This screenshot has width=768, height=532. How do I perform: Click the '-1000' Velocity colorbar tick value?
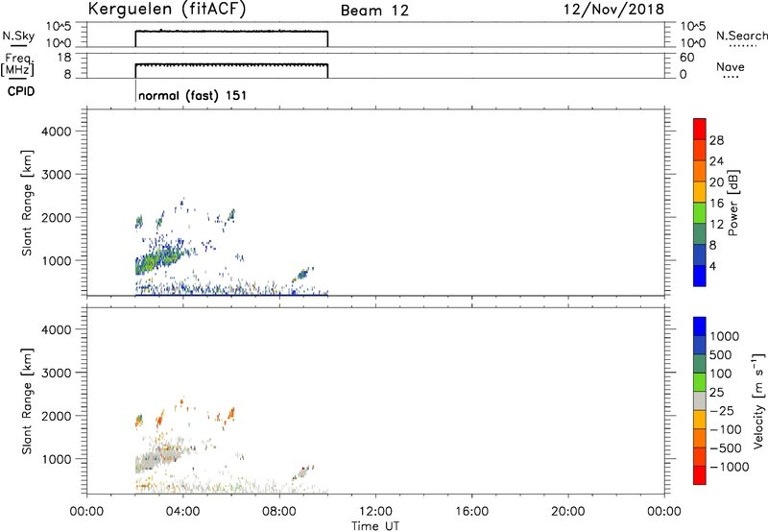729,467
